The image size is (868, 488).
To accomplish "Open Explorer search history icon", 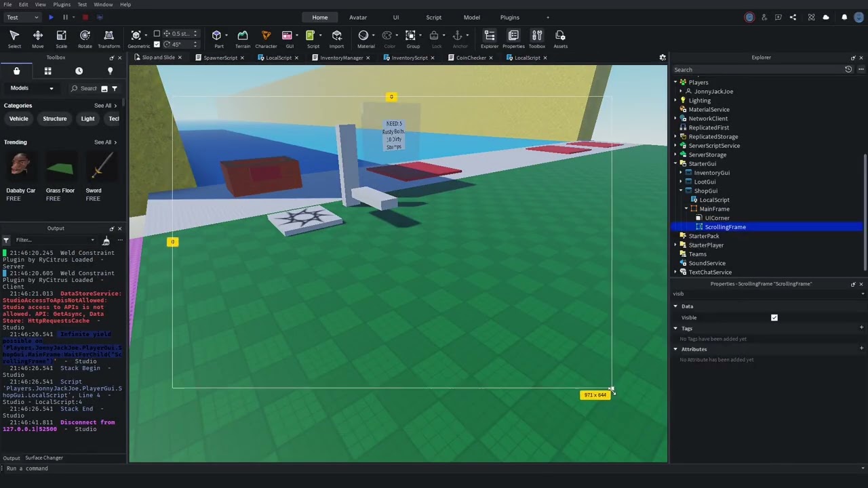I will [848, 69].
